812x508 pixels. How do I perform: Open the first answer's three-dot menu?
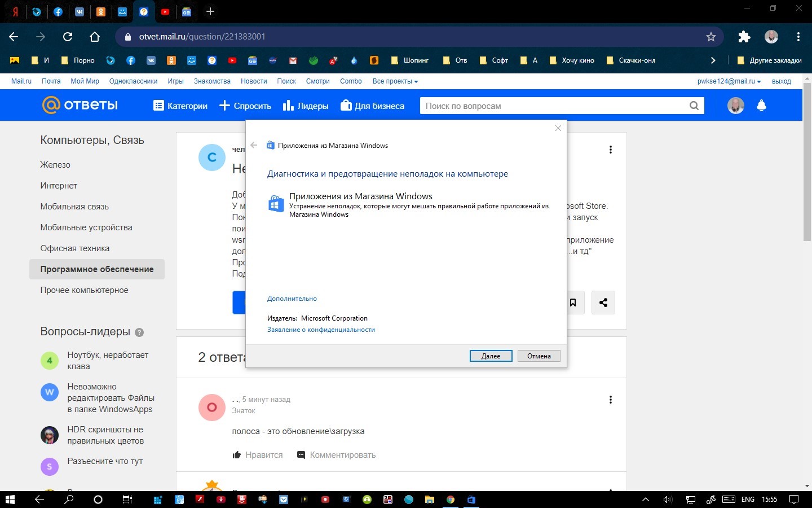(x=611, y=400)
